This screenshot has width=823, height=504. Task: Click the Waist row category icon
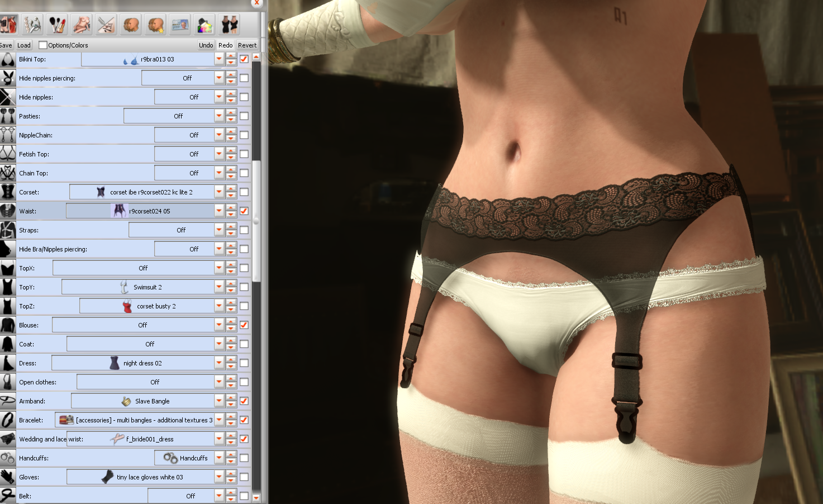pyautogui.click(x=8, y=211)
